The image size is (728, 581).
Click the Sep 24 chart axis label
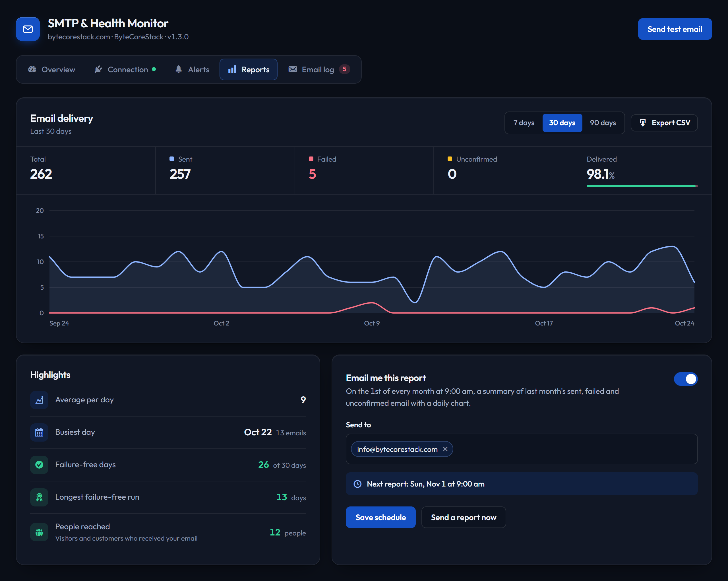59,323
